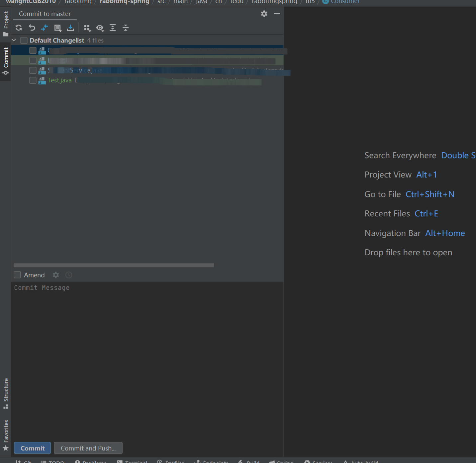
Task: Click the horizontal scrollbar under file list
Action: pos(114,265)
